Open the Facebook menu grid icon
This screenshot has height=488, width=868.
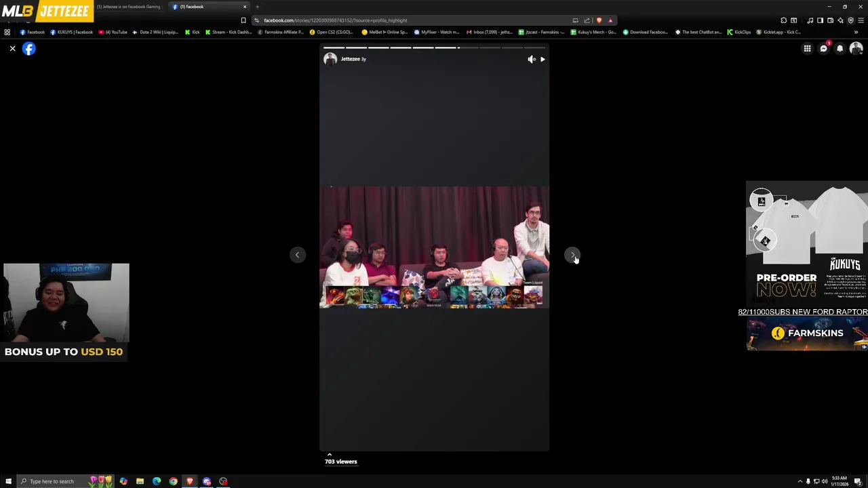coord(807,49)
